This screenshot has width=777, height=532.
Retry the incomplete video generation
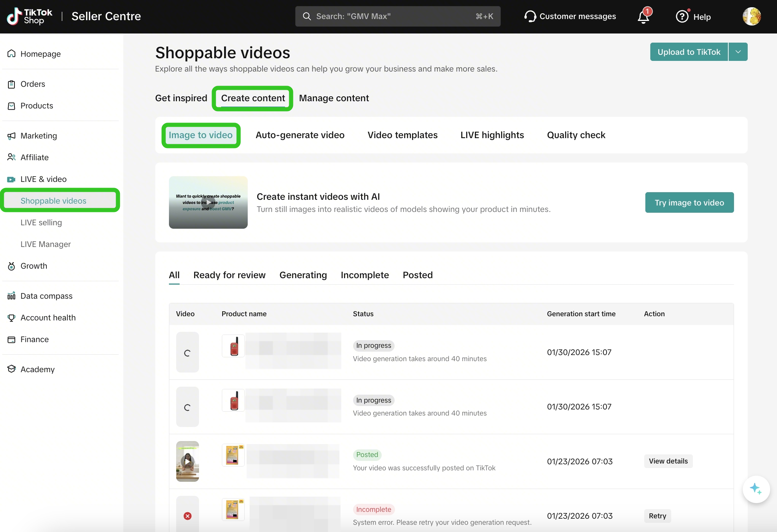[657, 516]
